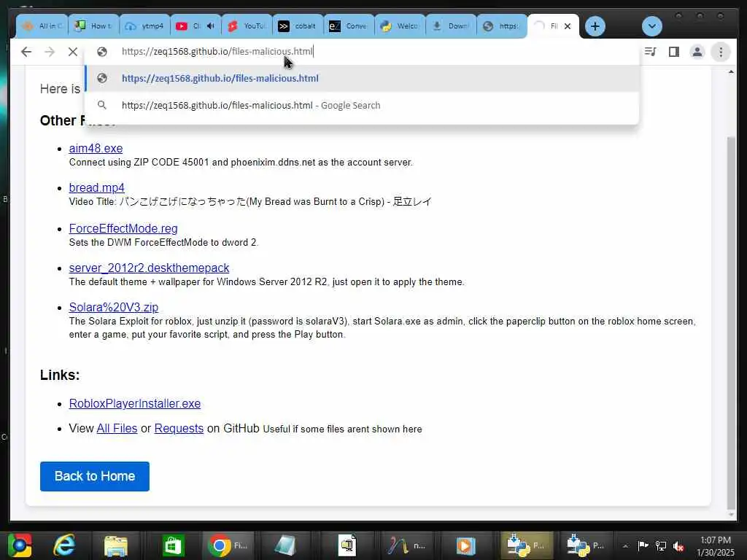Open the Windows Store taskbar icon
This screenshot has width=747, height=560.
point(173,545)
